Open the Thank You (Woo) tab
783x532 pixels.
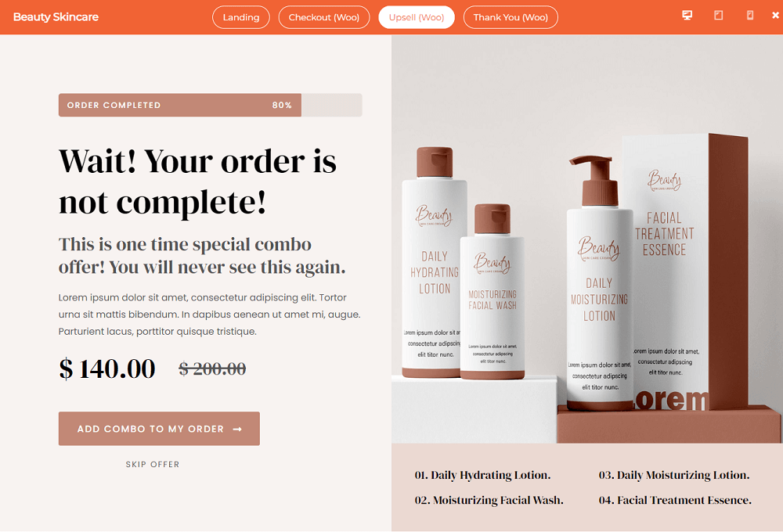[x=511, y=17]
